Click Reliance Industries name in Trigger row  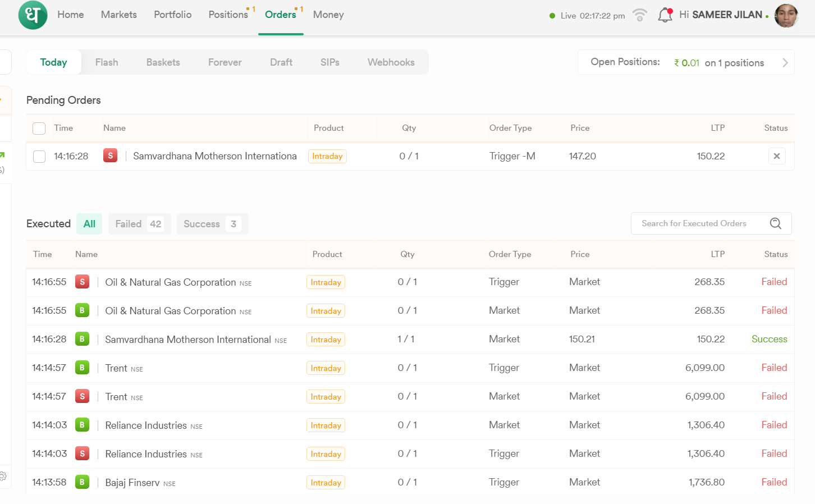click(x=146, y=454)
